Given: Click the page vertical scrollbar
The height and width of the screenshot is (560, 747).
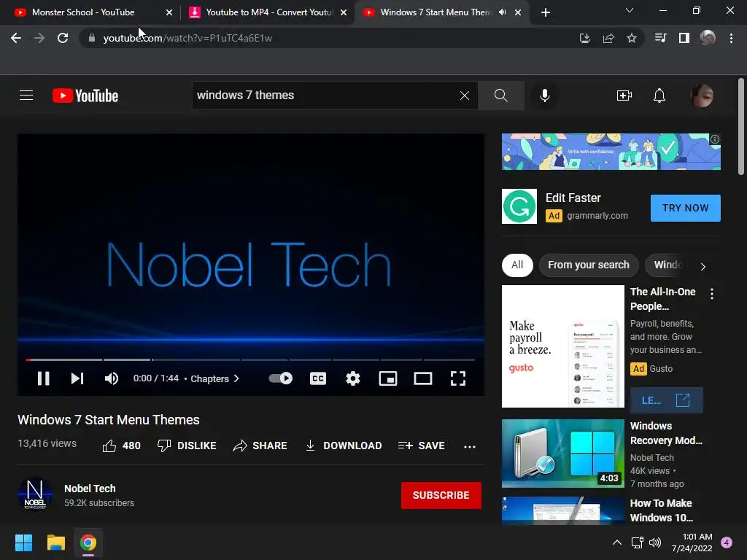Looking at the screenshot, I should point(741,127).
